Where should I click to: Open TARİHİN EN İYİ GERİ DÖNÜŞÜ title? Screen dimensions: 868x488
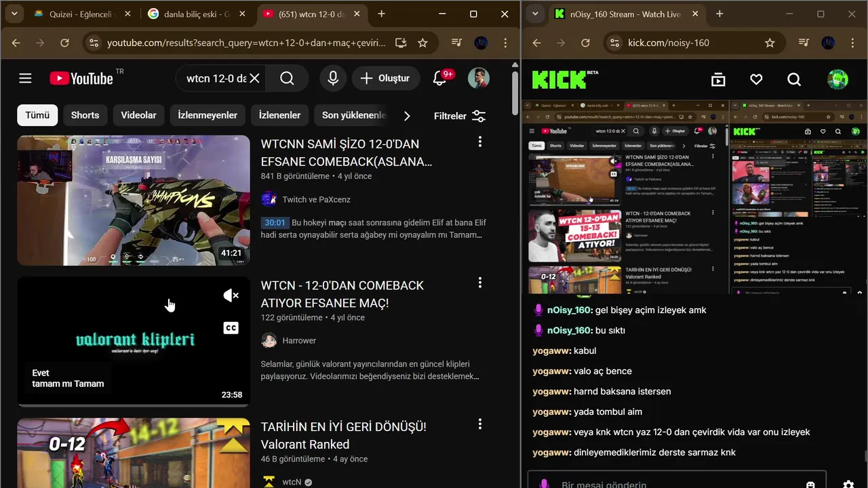pyautogui.click(x=343, y=436)
